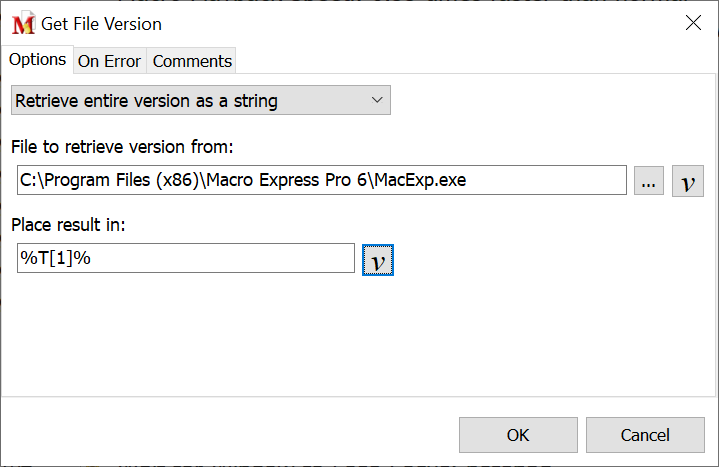The height and width of the screenshot is (467, 719).
Task: Click the dropdown chevron arrow
Action: coord(377,101)
